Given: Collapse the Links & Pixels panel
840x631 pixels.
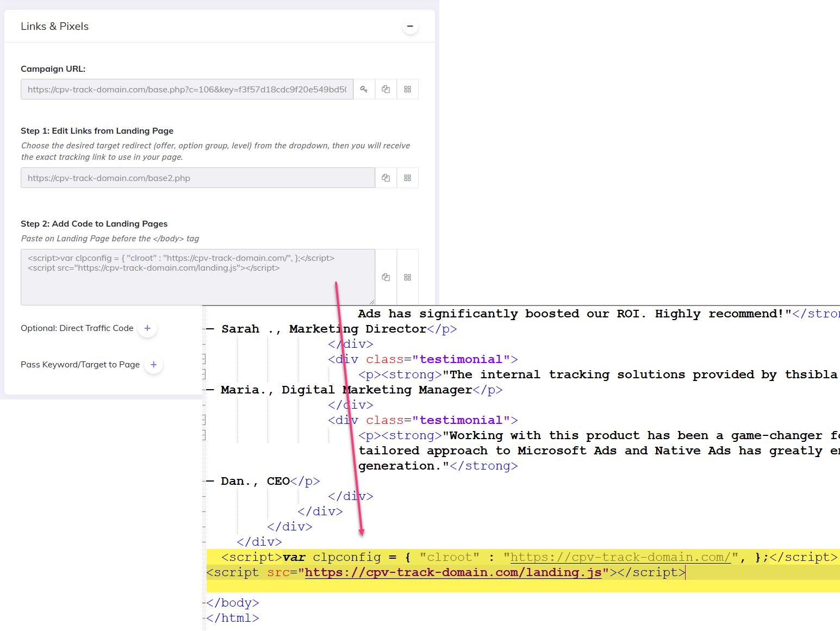Looking at the screenshot, I should pos(410,26).
